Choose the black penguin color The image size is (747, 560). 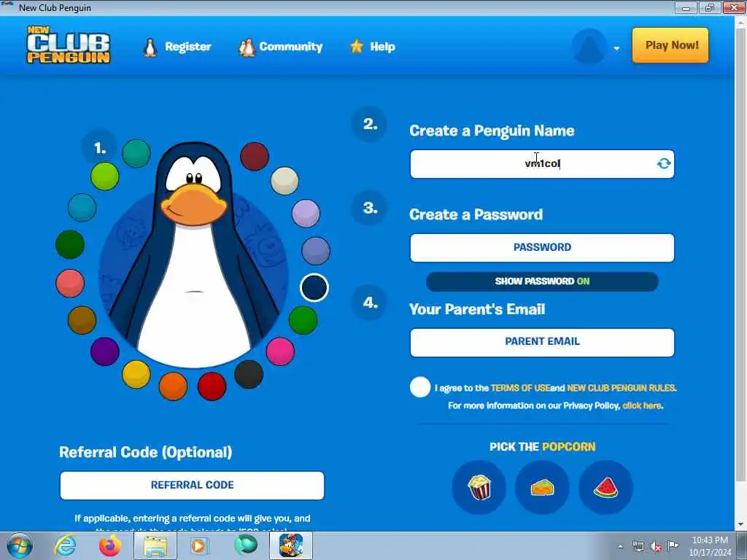point(249,374)
